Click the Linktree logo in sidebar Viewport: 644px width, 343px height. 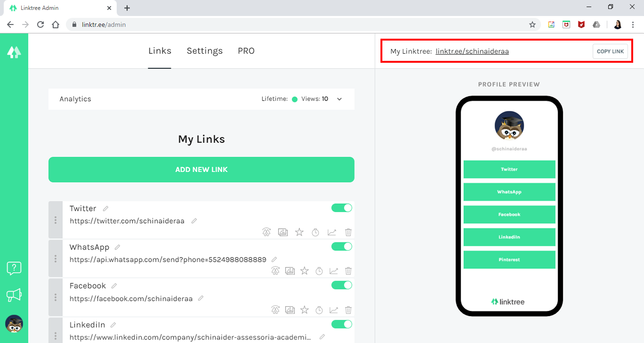(x=14, y=52)
